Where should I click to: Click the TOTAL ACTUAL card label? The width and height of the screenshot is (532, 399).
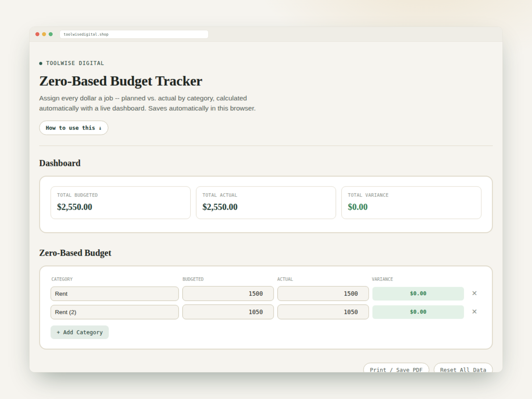pyautogui.click(x=220, y=195)
